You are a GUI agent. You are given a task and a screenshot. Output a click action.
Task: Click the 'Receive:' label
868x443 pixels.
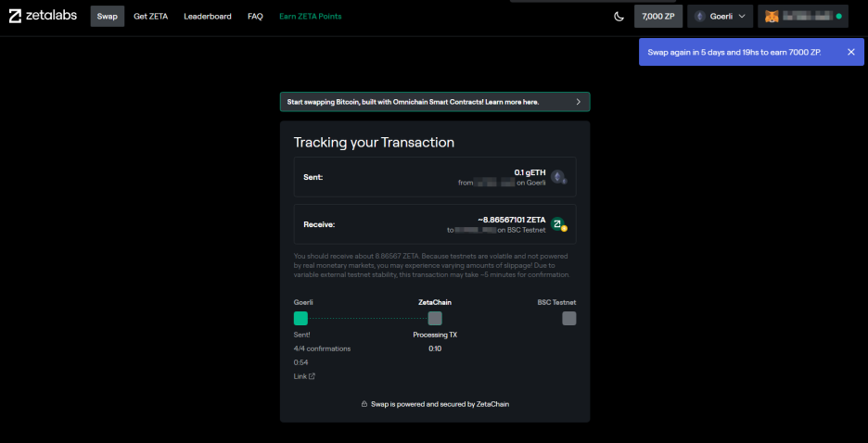319,224
